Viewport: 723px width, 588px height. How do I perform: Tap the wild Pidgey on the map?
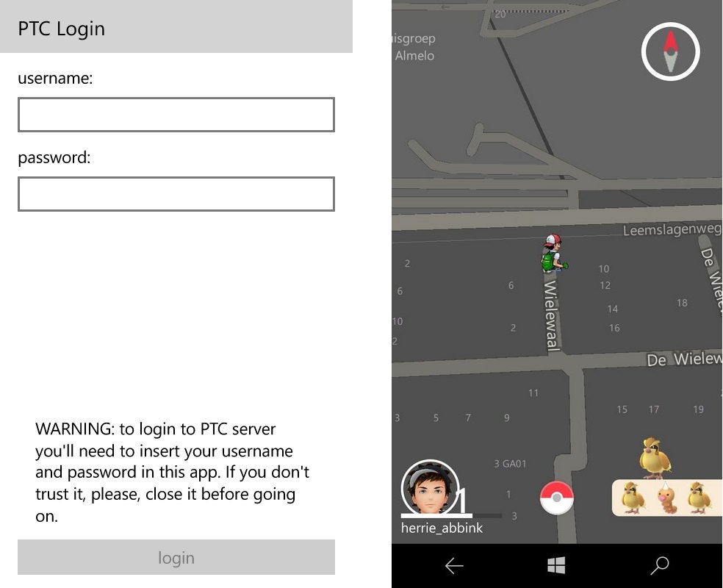pyautogui.click(x=655, y=457)
